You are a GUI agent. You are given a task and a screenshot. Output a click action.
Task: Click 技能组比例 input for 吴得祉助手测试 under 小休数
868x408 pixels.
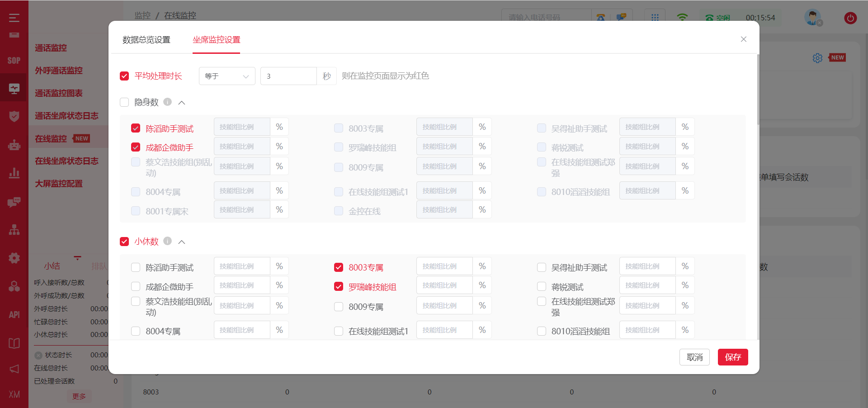click(647, 266)
